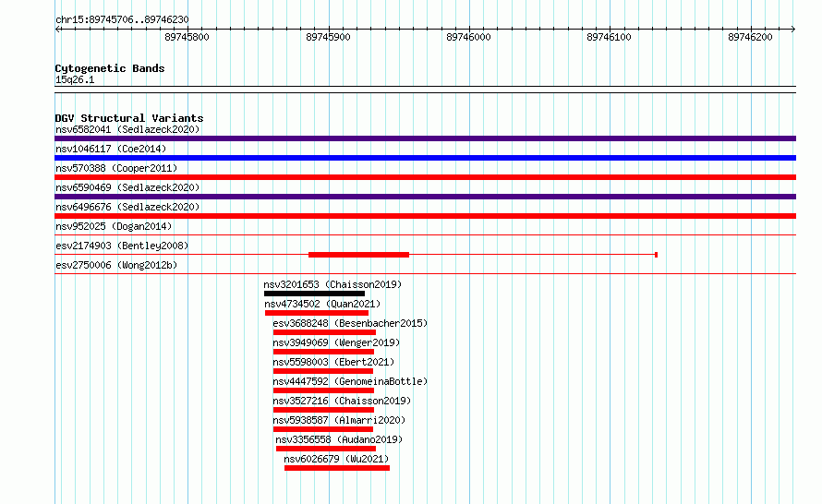Click the DGV Structural Variants track title

pyautogui.click(x=129, y=118)
